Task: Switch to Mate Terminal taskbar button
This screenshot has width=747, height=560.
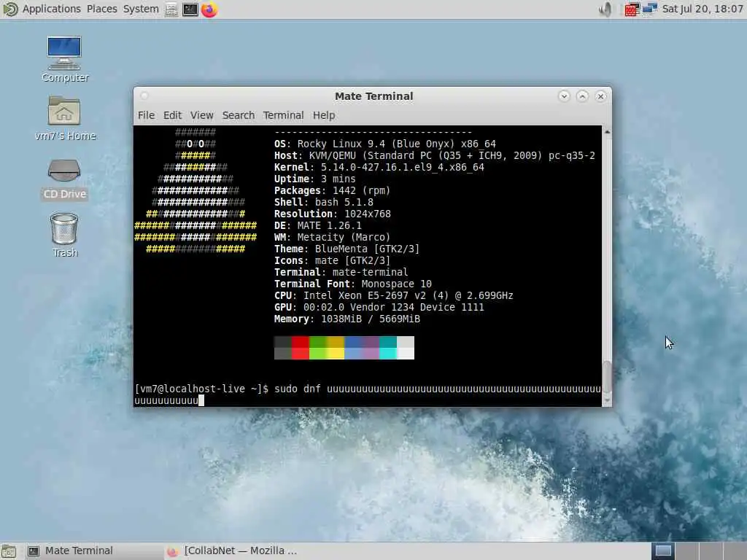Action: point(93,551)
